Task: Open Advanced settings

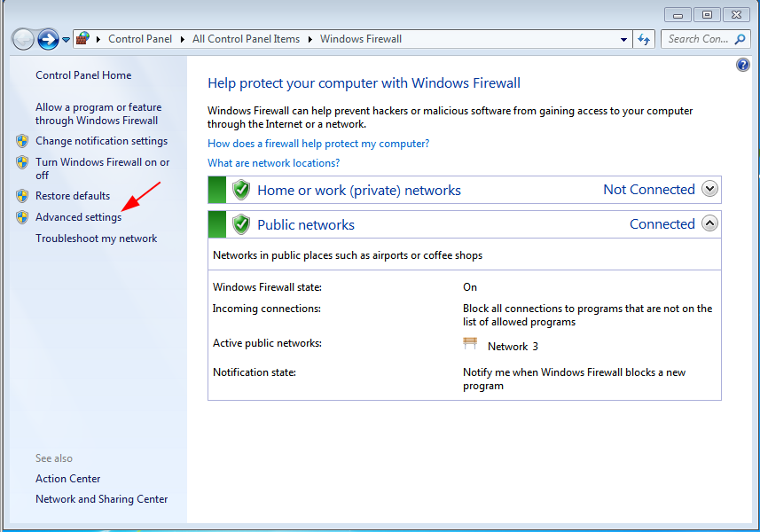Action: [x=79, y=217]
